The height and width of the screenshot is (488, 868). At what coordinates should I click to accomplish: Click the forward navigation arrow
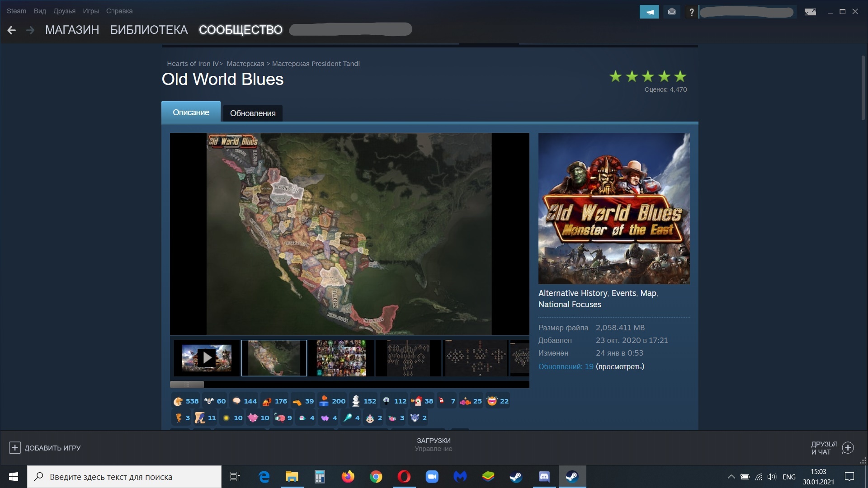(30, 30)
